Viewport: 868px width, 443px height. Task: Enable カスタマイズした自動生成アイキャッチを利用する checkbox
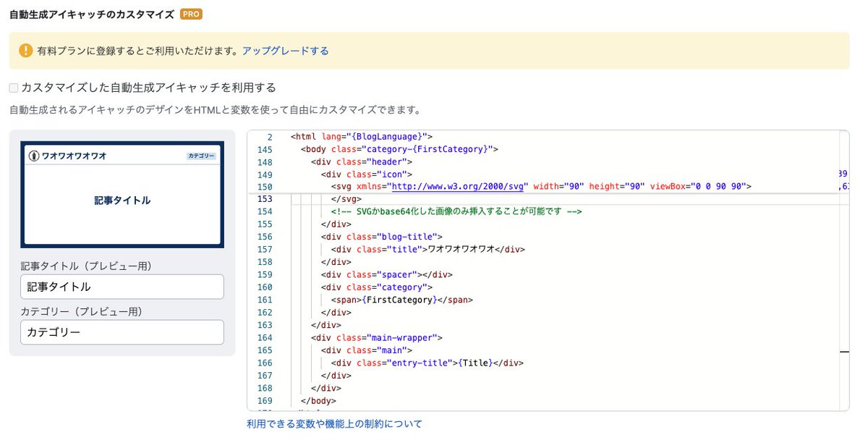pos(13,88)
